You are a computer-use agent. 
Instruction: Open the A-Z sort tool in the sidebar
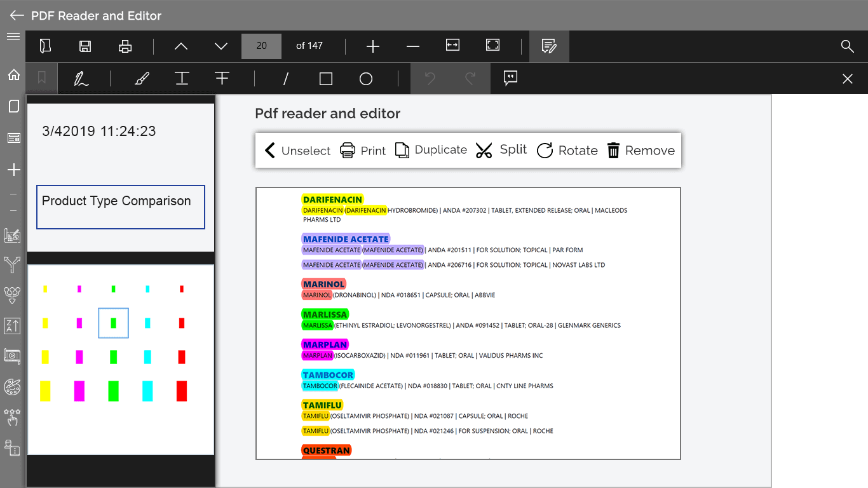(13, 326)
